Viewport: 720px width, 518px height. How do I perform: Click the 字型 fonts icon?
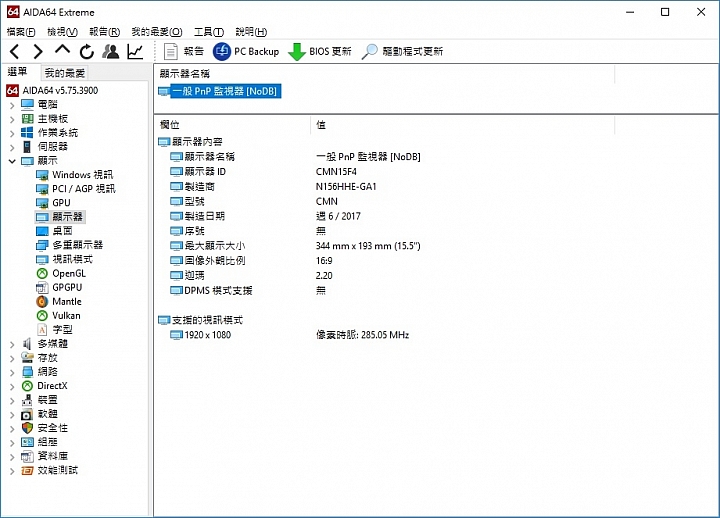[42, 329]
